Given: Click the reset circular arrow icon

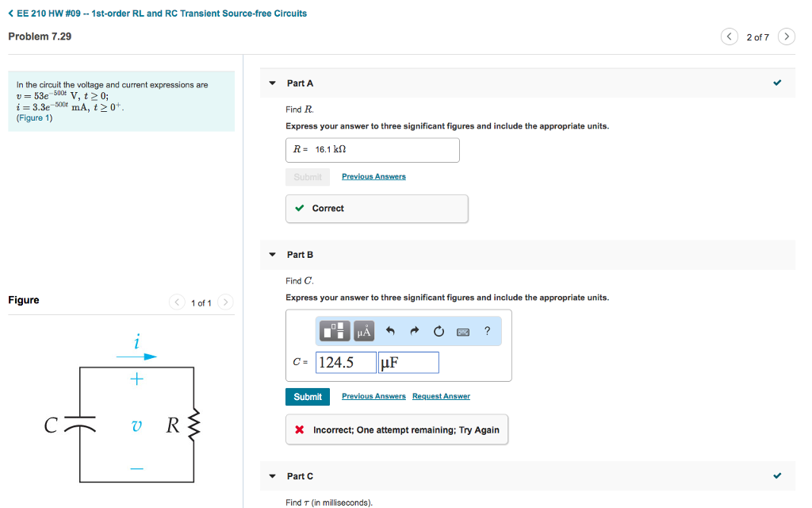Looking at the screenshot, I should (x=438, y=331).
